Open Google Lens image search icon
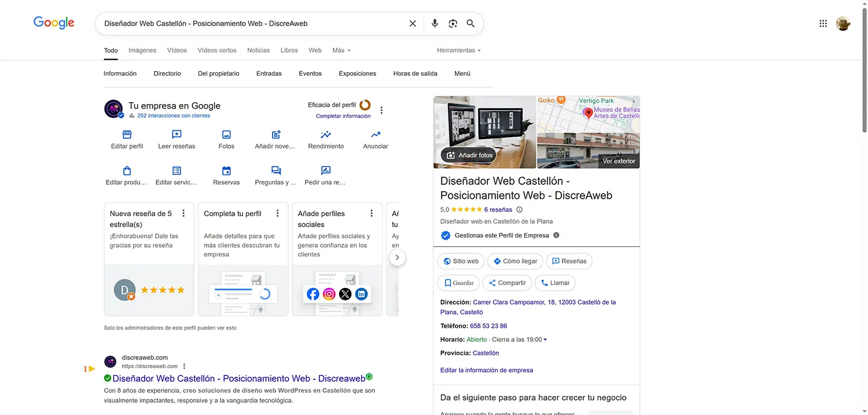This screenshot has height=415, width=868. (x=453, y=23)
